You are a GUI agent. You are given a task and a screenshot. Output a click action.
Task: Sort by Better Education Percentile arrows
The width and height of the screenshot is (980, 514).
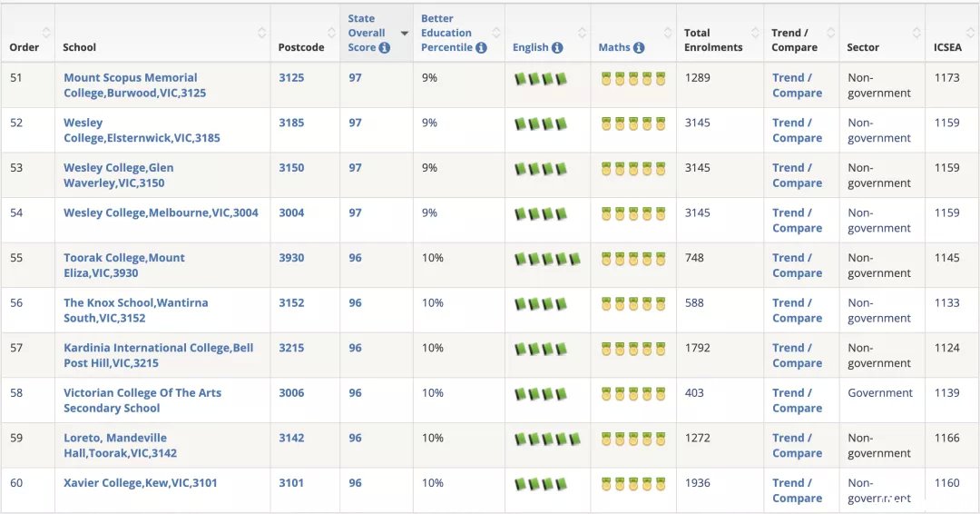496,33
